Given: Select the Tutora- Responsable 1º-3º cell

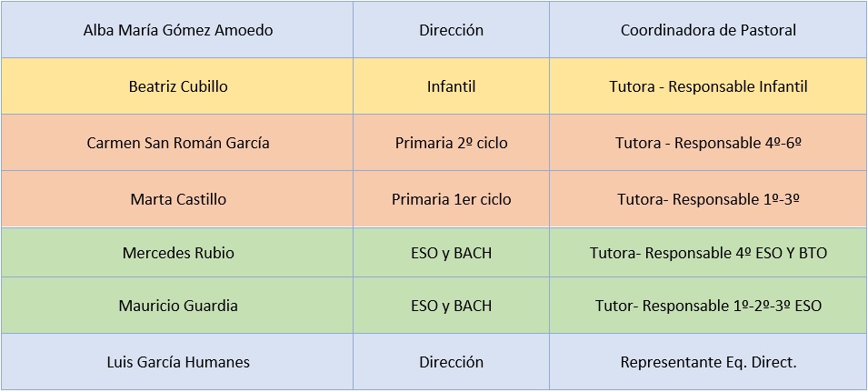Looking at the screenshot, I should [708, 199].
